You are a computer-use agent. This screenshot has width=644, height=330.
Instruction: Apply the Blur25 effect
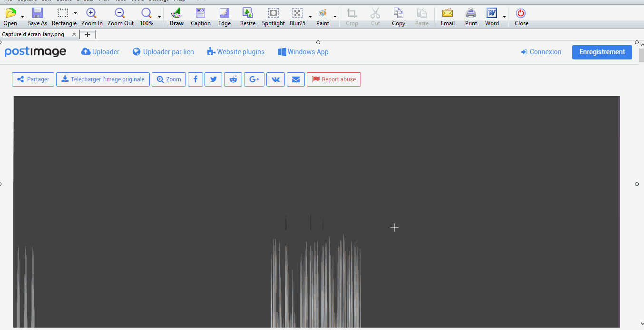click(297, 17)
